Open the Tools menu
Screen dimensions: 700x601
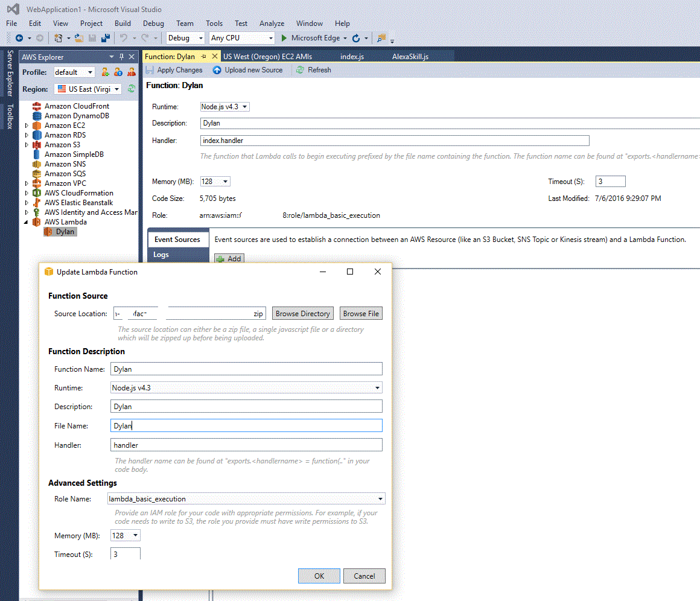tap(214, 24)
